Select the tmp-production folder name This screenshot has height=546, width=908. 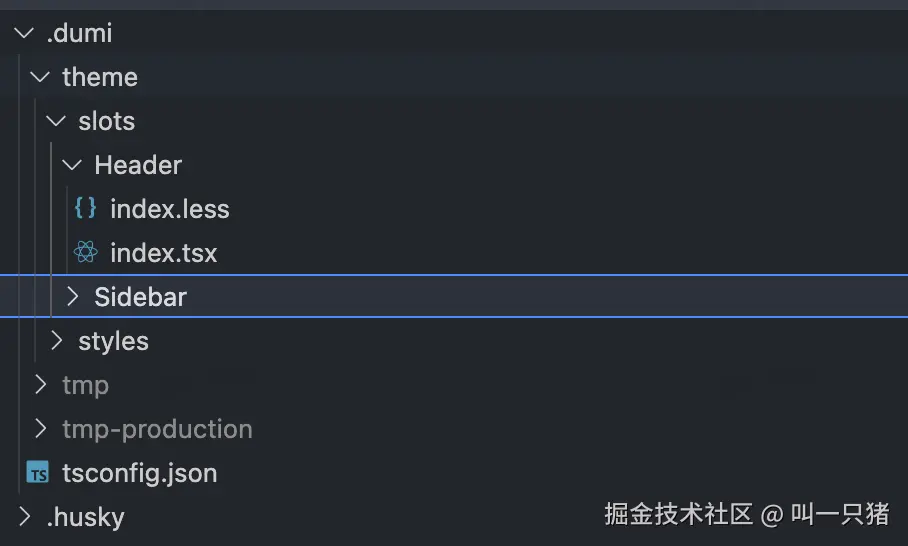point(157,429)
